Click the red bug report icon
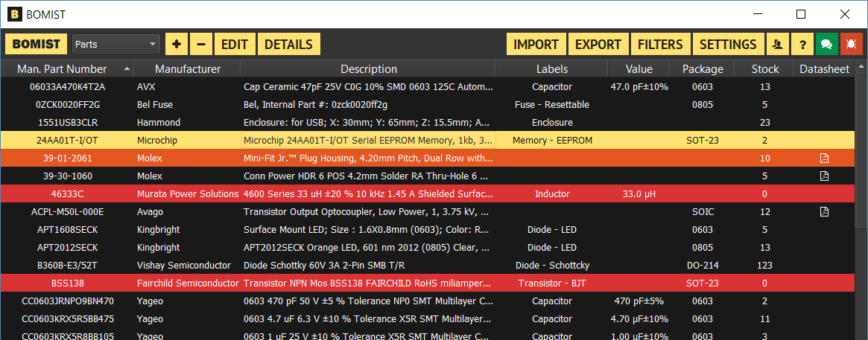This screenshot has height=340, width=868. [x=852, y=44]
